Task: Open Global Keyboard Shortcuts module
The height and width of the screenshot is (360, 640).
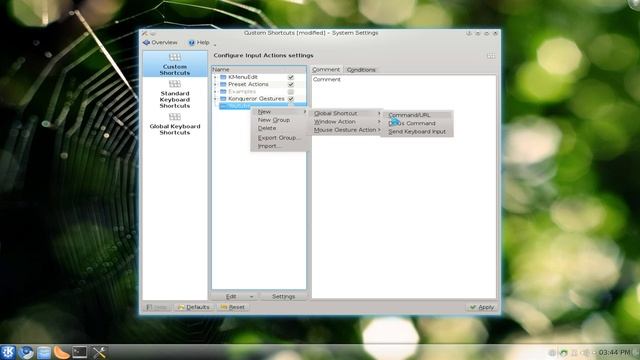Action: (x=175, y=124)
